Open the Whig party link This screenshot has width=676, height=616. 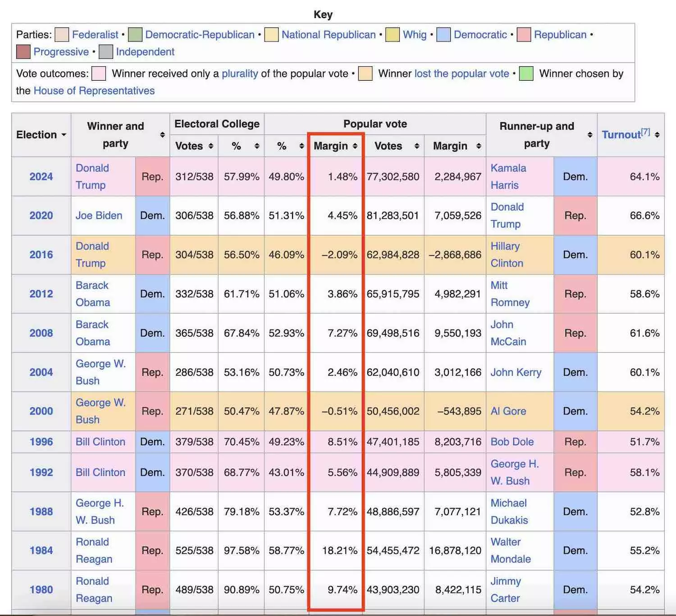click(x=415, y=35)
